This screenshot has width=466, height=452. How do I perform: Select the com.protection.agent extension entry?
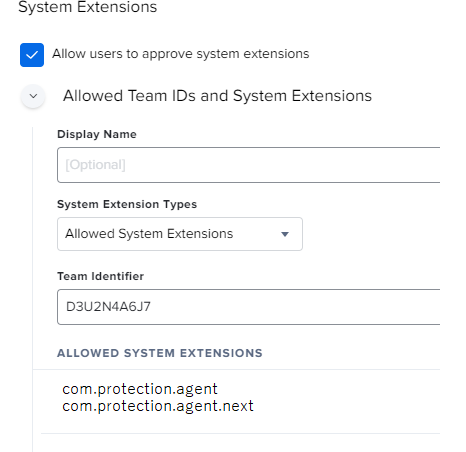[x=140, y=389]
